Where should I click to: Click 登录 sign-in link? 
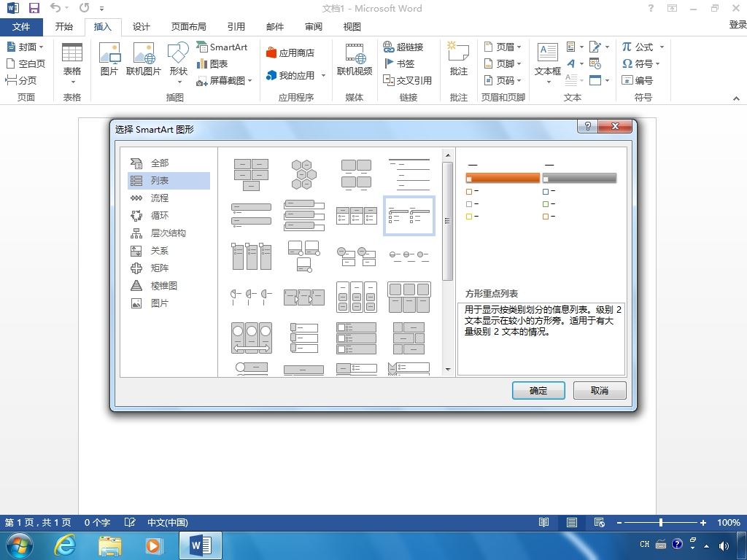[738, 24]
